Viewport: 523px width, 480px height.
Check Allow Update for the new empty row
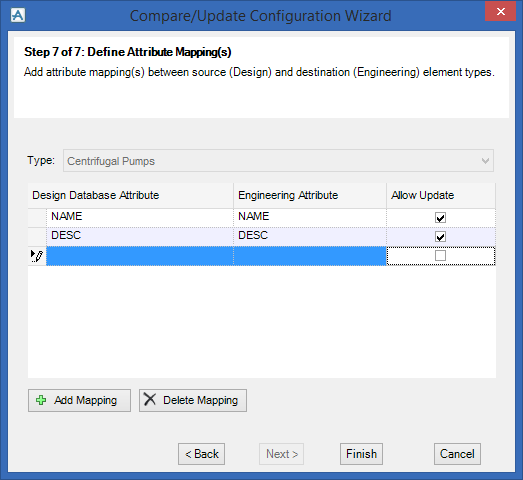click(440, 256)
